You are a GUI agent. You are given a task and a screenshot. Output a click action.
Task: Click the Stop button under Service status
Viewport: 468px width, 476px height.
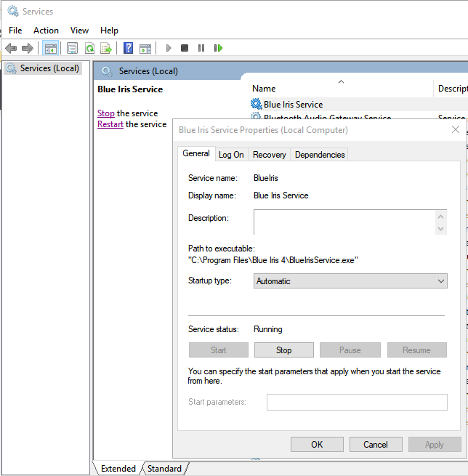(283, 350)
